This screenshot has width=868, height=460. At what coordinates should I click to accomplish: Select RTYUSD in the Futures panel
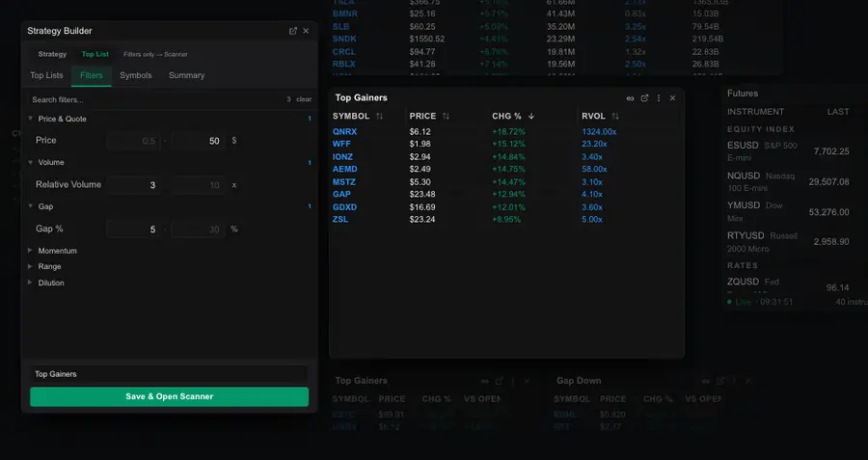click(746, 236)
